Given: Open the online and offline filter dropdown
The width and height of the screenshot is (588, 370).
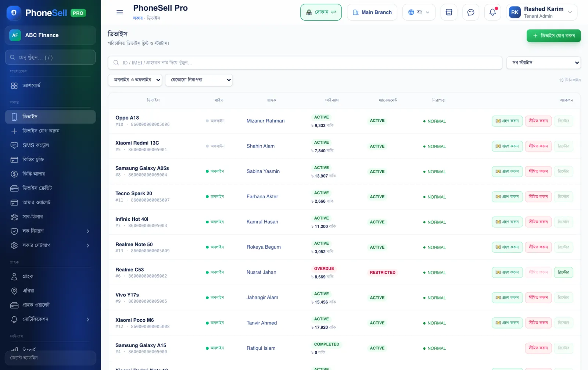Looking at the screenshot, I should click(x=135, y=80).
